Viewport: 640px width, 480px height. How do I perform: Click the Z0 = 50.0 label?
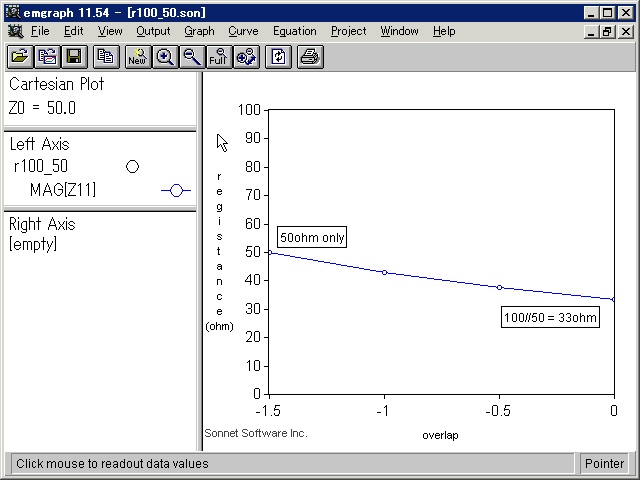point(42,108)
